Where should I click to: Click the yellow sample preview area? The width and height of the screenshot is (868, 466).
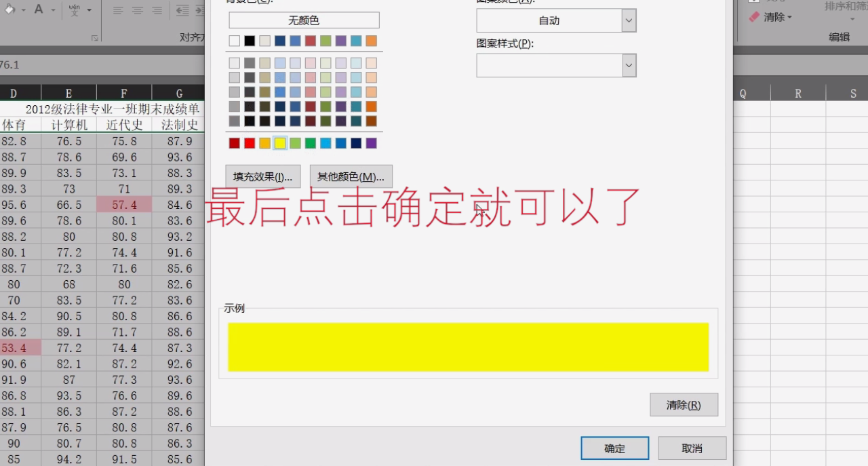tap(468, 347)
